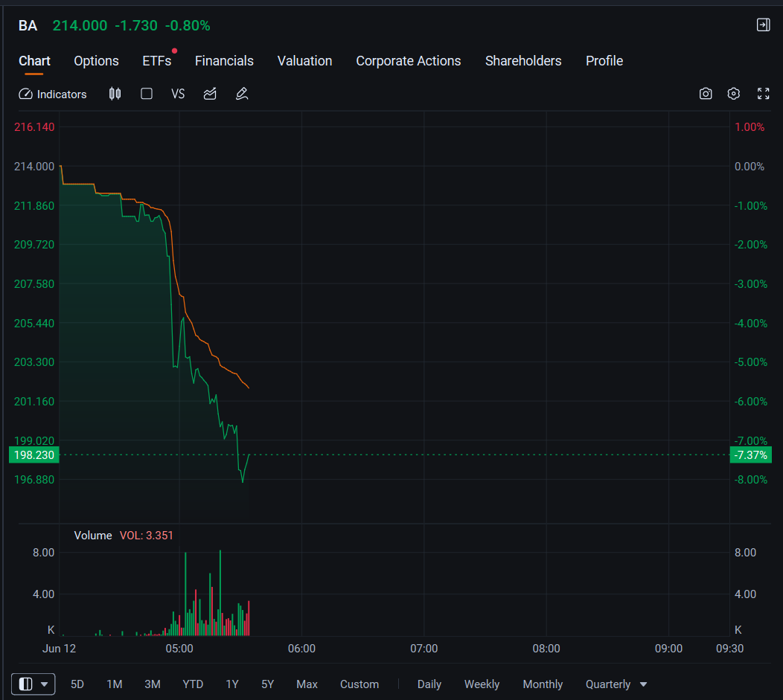The height and width of the screenshot is (700, 783).
Task: Click the VOL: 3.351 value
Action: point(147,536)
